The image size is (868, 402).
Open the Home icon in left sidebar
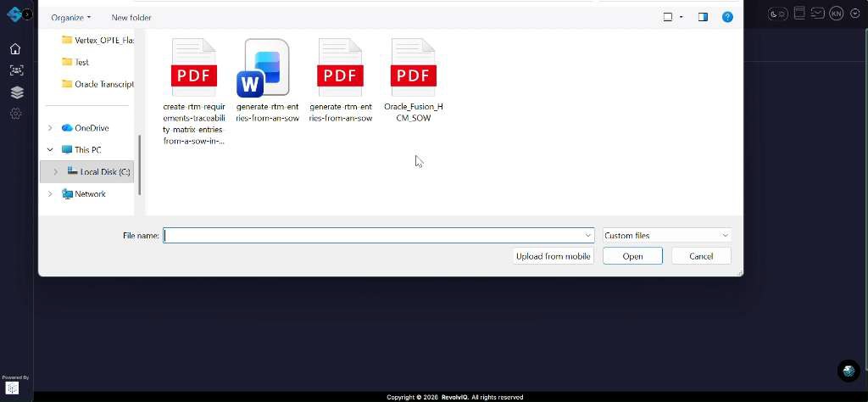coord(15,49)
